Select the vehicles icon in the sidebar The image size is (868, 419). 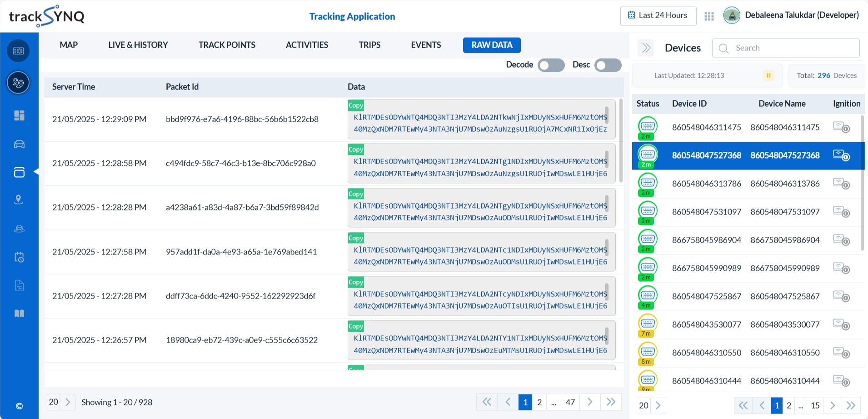19,144
